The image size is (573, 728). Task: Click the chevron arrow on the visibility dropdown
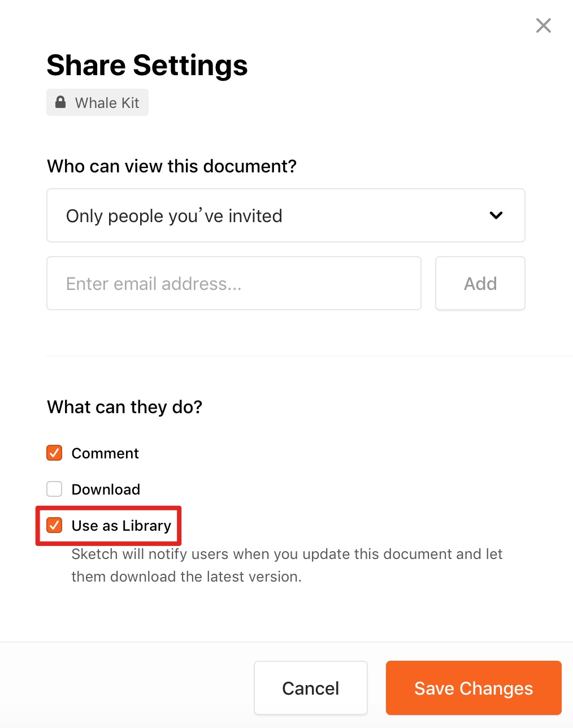pos(496,215)
